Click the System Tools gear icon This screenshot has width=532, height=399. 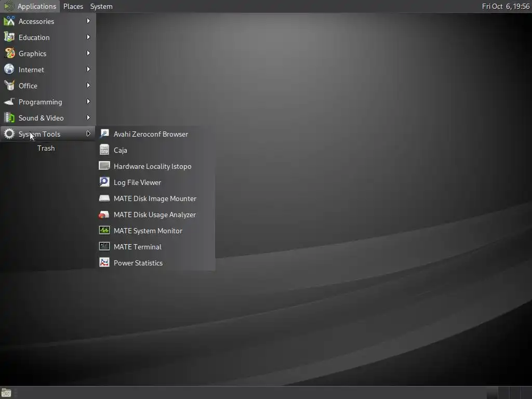point(9,134)
